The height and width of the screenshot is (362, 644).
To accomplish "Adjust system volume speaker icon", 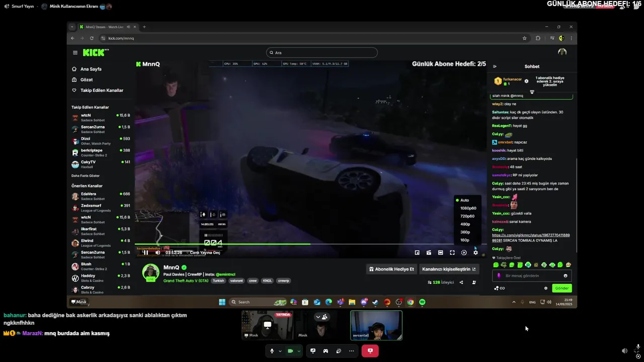I will tap(549, 302).
